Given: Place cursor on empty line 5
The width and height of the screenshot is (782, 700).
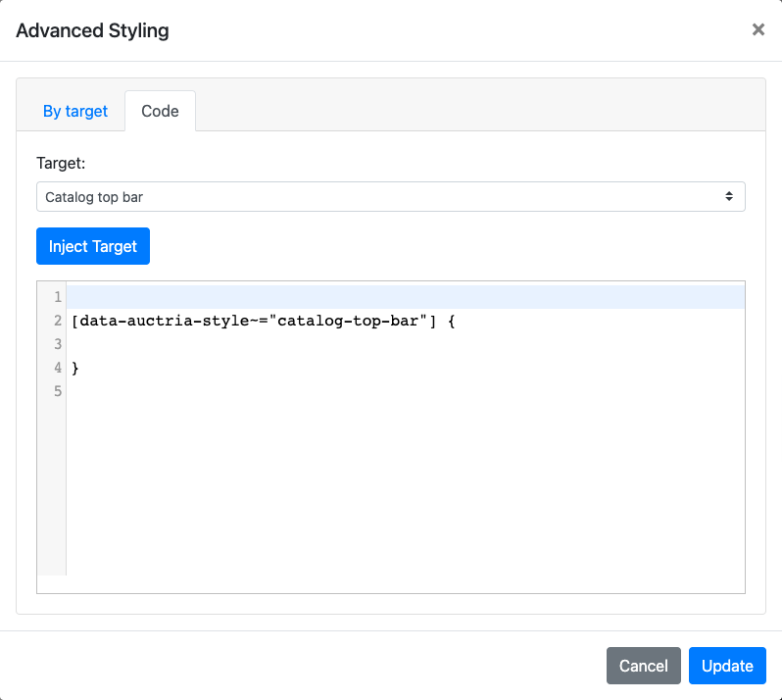Looking at the screenshot, I should (x=392, y=391).
